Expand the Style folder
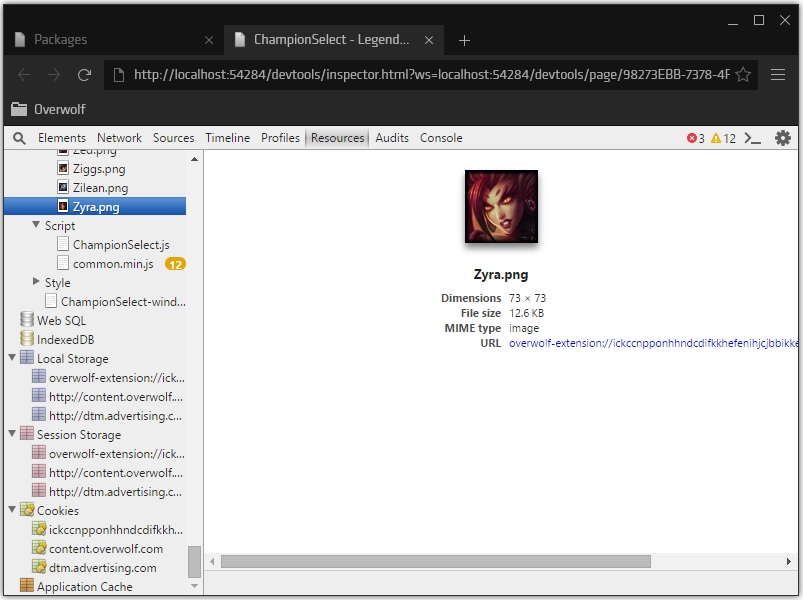The image size is (803, 600). (x=36, y=282)
